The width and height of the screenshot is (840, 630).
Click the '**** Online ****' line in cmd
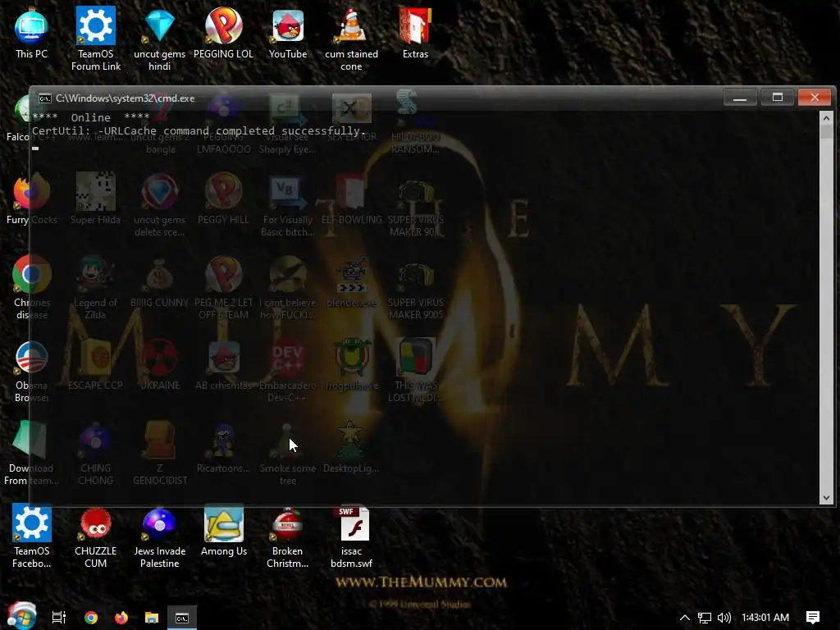pyautogui.click(x=90, y=117)
